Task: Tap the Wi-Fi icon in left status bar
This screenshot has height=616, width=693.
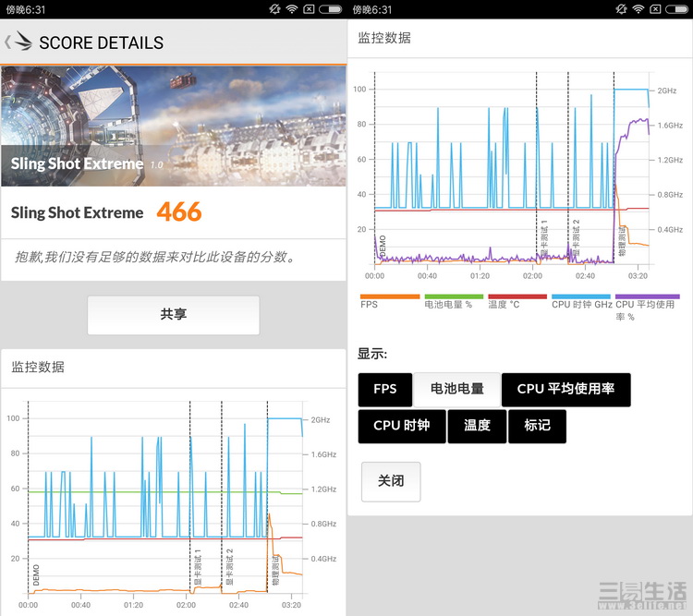Action: pos(292,9)
